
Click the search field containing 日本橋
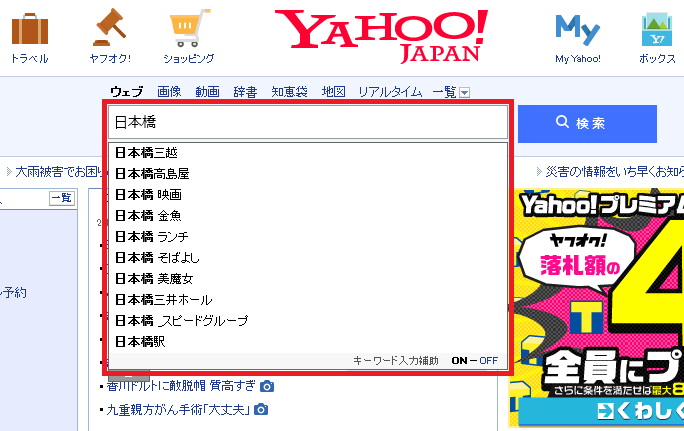click(x=308, y=122)
